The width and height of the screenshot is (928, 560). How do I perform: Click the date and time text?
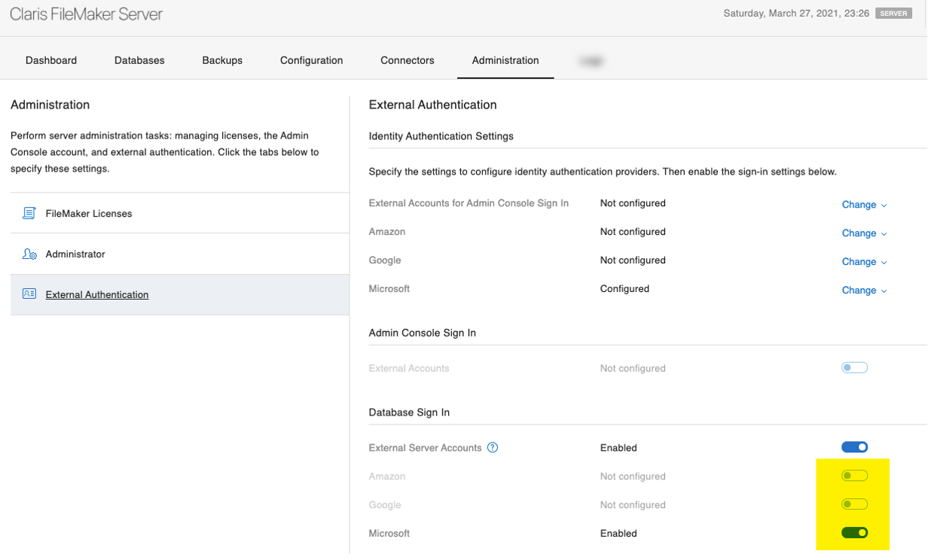click(x=796, y=14)
